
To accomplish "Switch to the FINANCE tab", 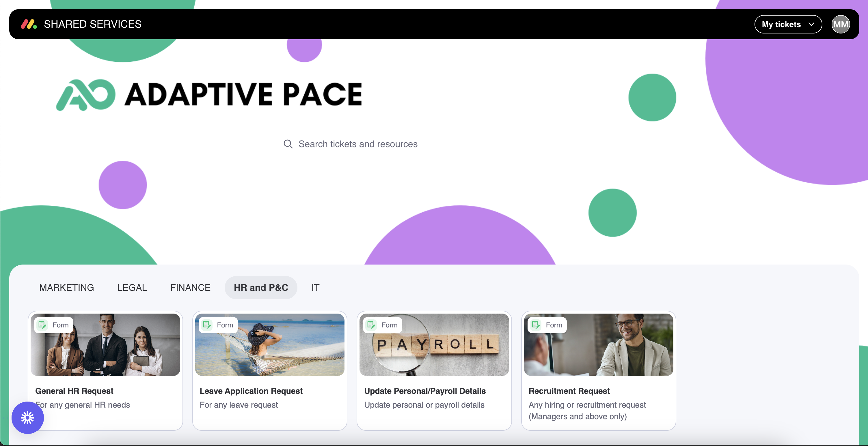I will [190, 287].
